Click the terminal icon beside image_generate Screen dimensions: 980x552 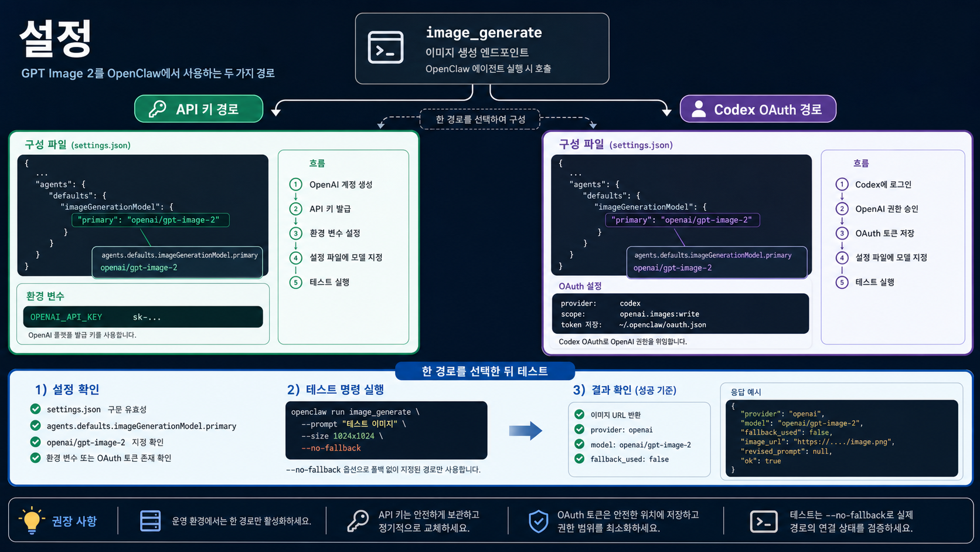[x=385, y=48]
